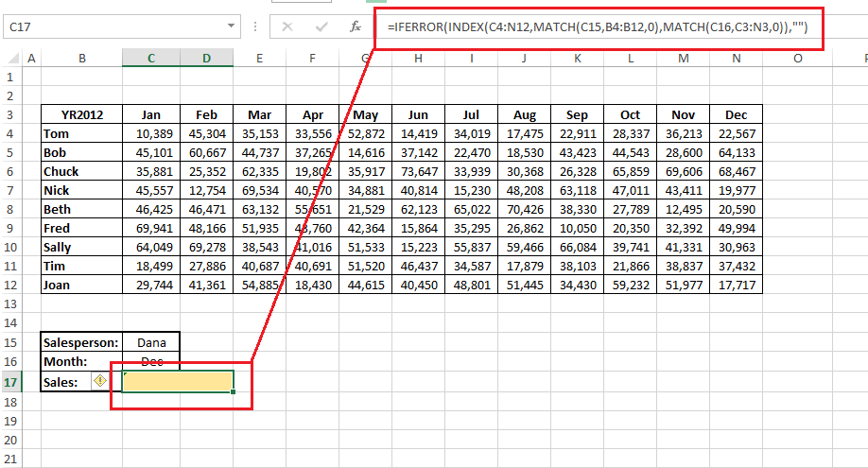Select the highlighted Sales result cell C17

(178, 381)
